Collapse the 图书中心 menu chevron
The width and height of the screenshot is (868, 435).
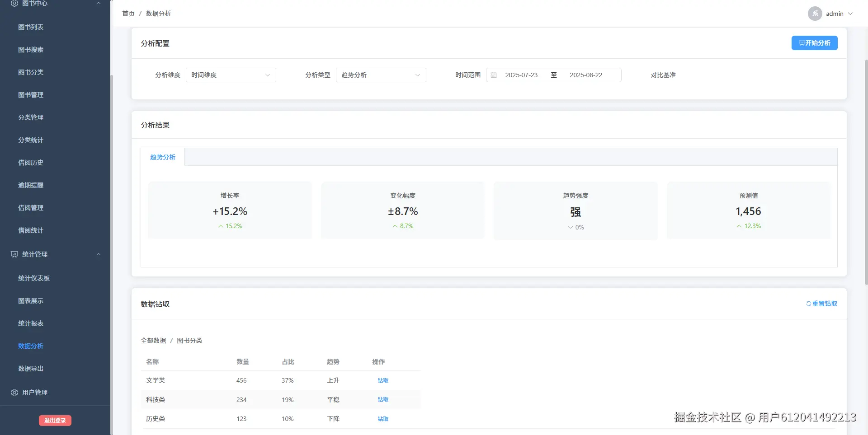99,3
